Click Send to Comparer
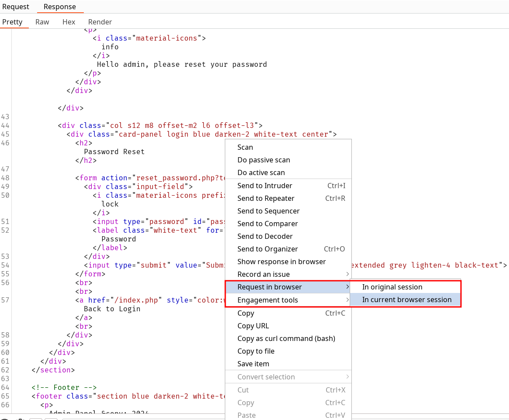This screenshot has height=420, width=509. [x=268, y=224]
